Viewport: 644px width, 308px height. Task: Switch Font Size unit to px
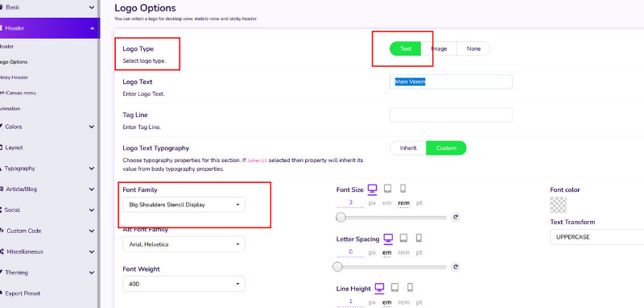click(x=372, y=203)
